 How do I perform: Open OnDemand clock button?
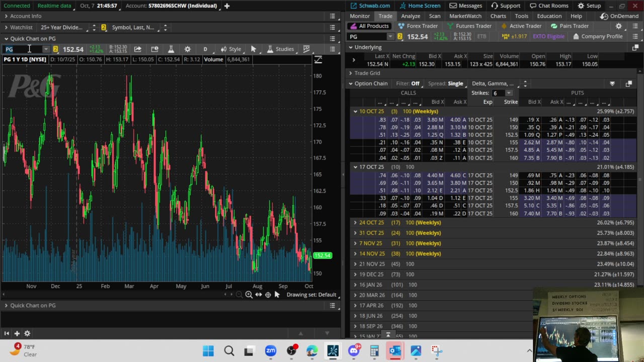[x=620, y=16]
